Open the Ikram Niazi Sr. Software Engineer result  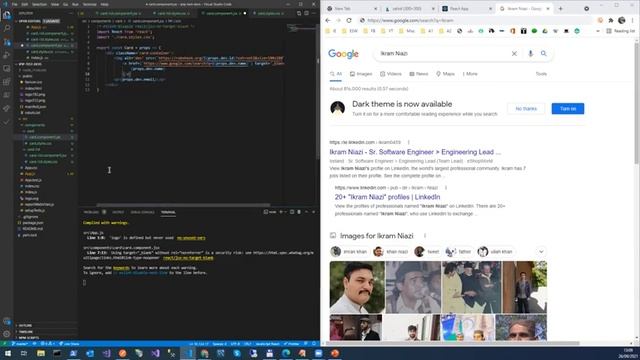tap(415, 152)
